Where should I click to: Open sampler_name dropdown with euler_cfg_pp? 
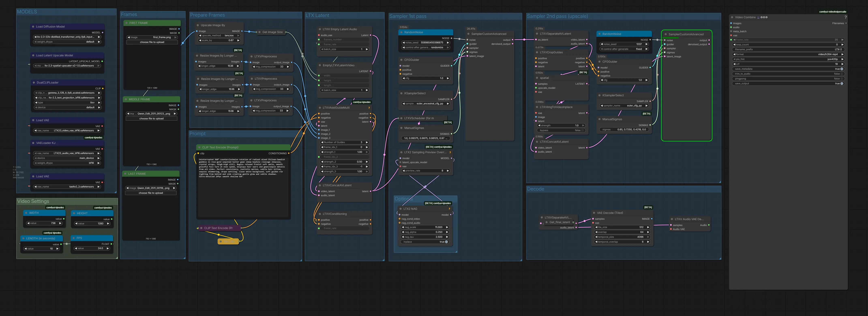[624, 106]
